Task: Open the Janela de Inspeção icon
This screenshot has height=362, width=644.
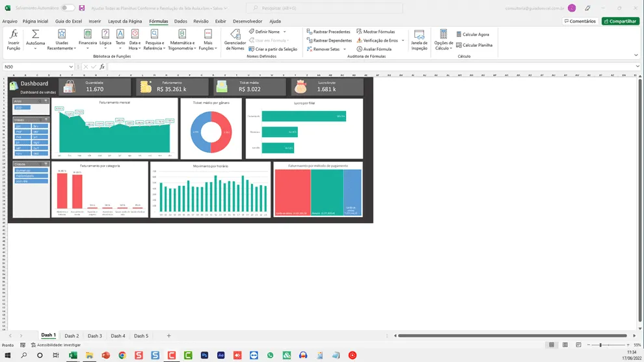Action: coord(419,40)
